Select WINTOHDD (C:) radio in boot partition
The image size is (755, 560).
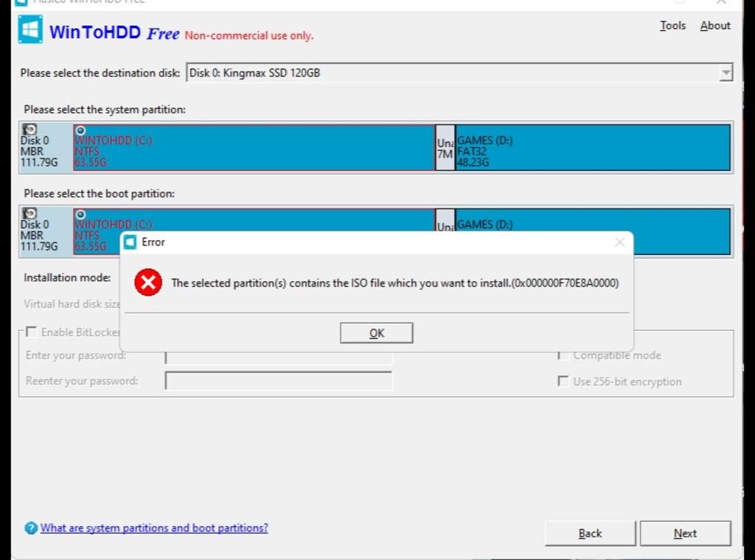coord(80,214)
